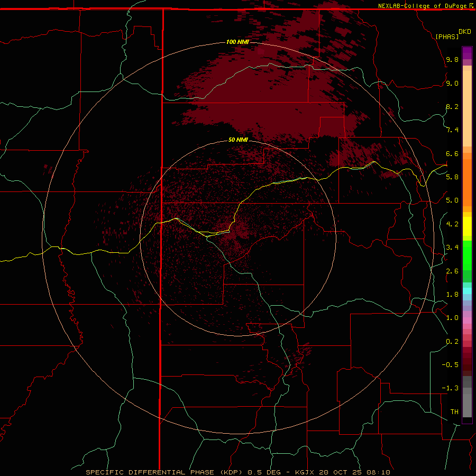
Task: Click the 7.4 scale value
Action: point(452,130)
